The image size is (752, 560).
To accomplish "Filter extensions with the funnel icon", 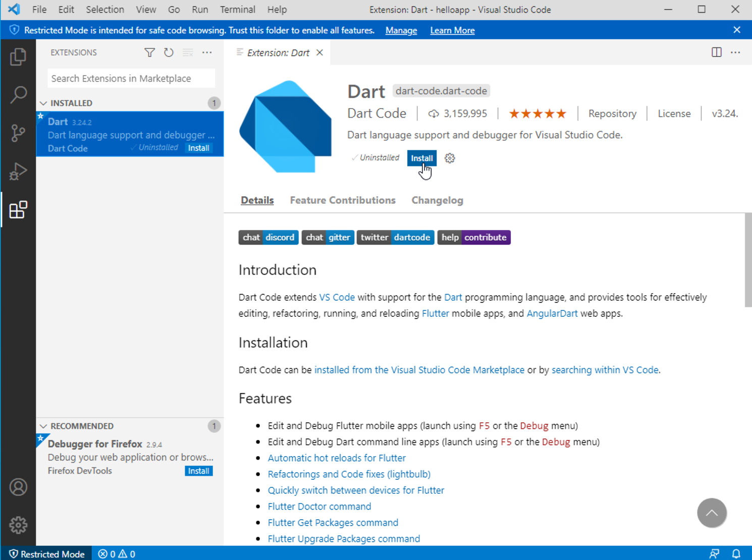I will (x=149, y=52).
